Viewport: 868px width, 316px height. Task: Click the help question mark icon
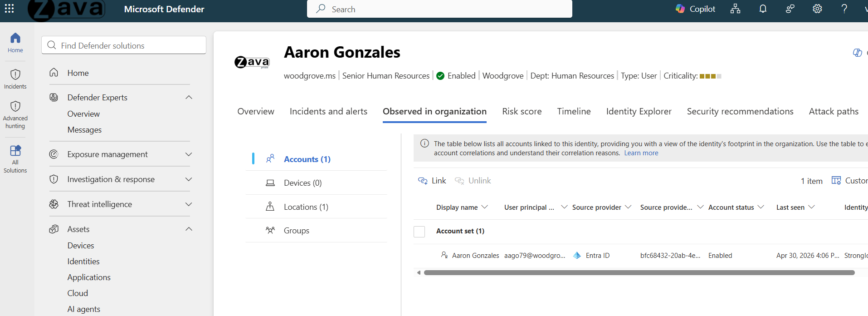click(844, 9)
